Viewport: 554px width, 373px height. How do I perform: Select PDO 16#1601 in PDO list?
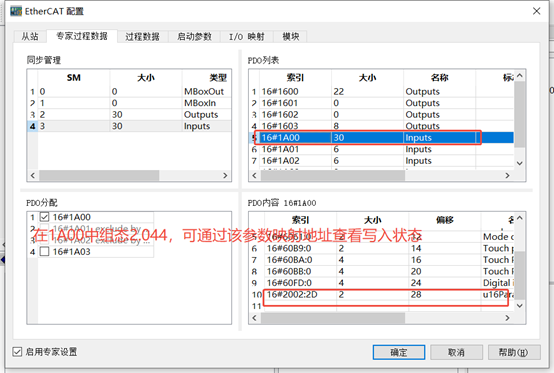(x=381, y=103)
